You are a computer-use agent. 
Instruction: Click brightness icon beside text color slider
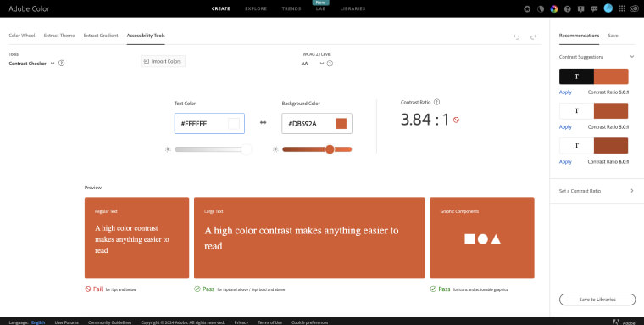pos(168,149)
